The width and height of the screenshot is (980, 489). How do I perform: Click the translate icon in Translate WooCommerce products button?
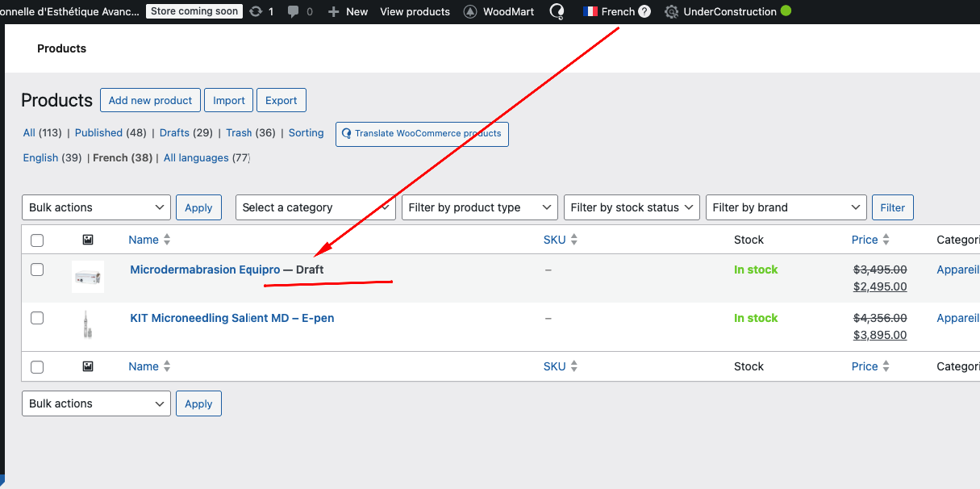[x=347, y=134]
